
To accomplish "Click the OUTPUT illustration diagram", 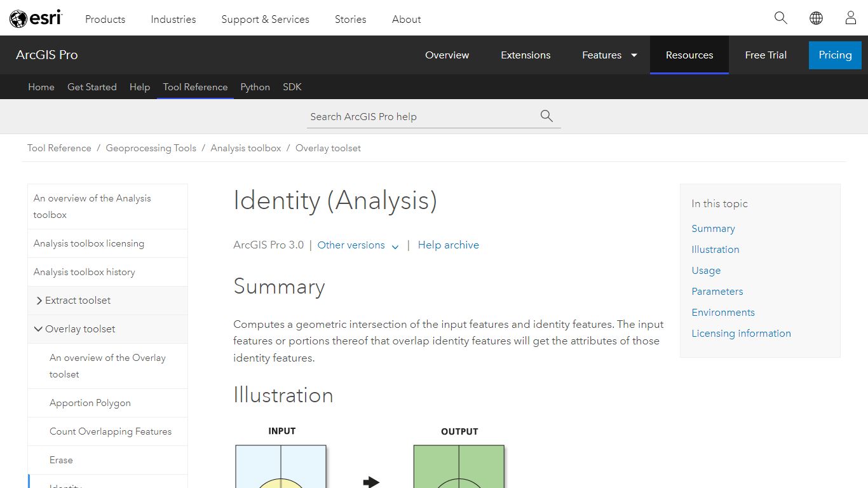I will [459, 466].
